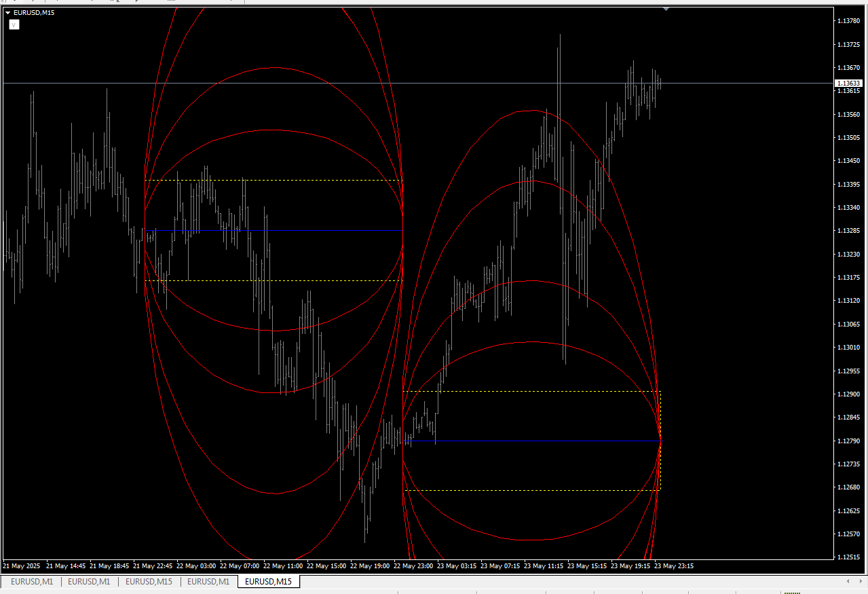868x594 pixels.
Task: Click the chart title text EURUSD,M15
Action: [x=34, y=12]
